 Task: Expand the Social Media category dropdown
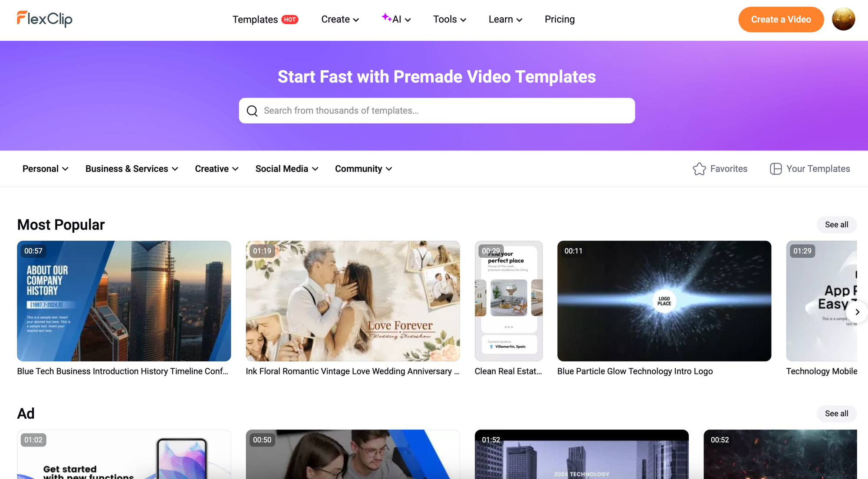pos(287,169)
